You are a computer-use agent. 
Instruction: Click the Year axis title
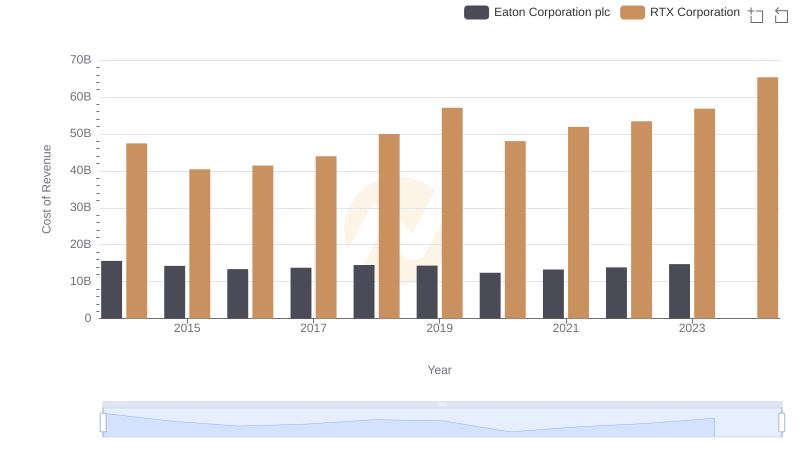439,370
